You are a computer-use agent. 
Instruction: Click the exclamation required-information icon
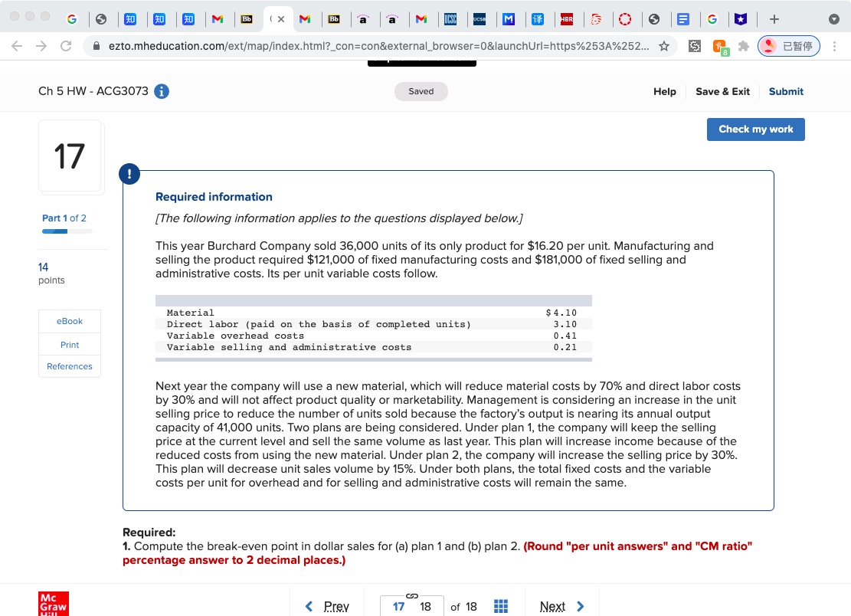coord(129,174)
